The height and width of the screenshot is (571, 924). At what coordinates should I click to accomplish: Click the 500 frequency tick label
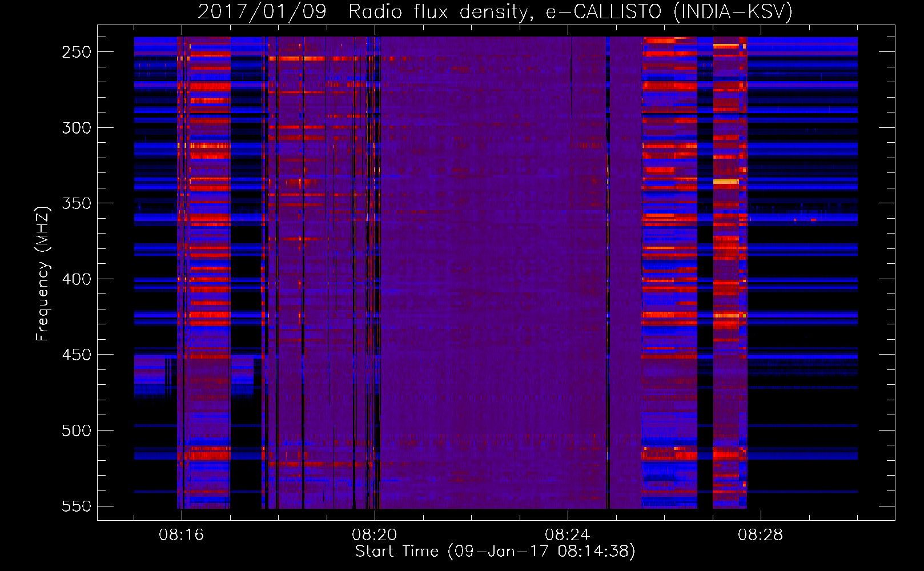coord(77,431)
